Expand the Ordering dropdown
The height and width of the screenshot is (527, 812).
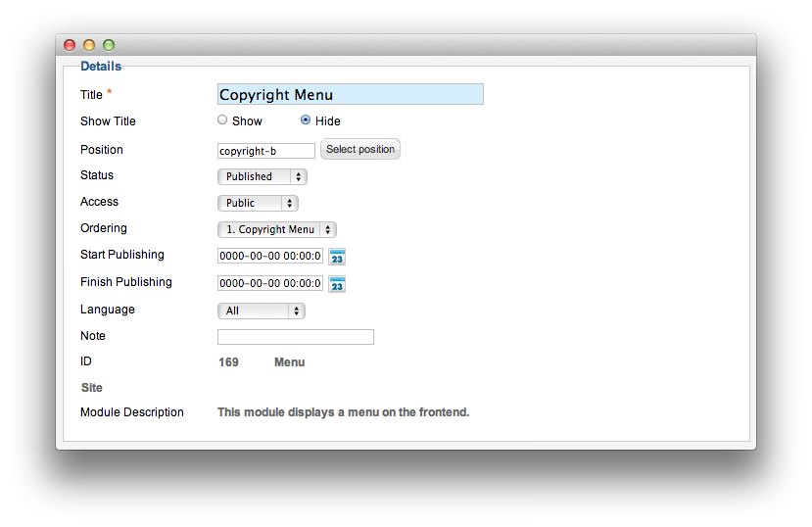[276, 229]
